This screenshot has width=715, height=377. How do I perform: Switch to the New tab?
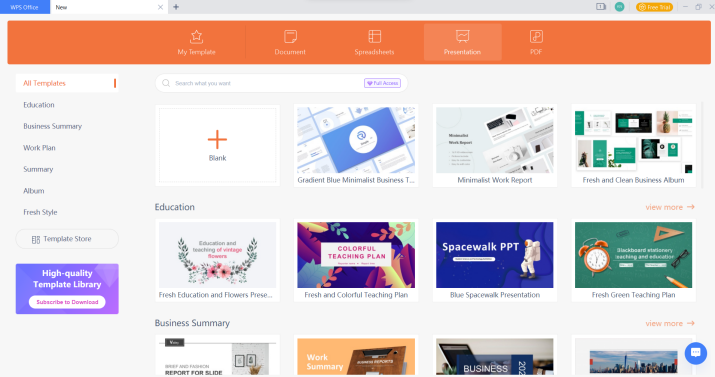[109, 7]
